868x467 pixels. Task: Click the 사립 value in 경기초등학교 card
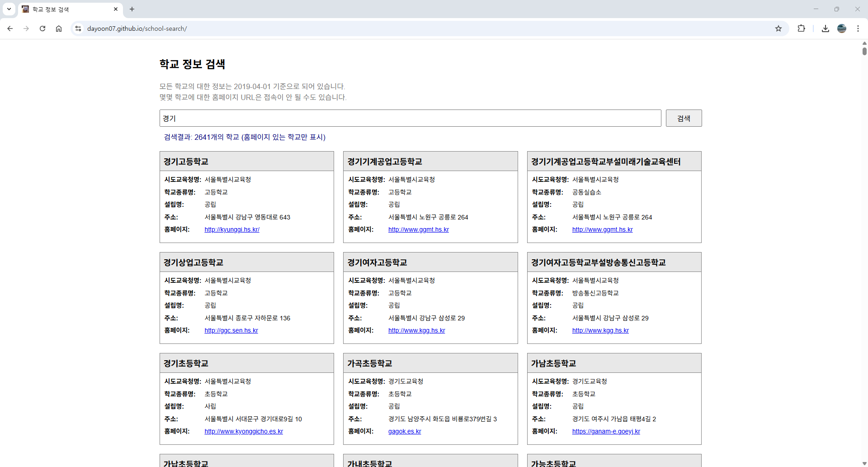click(x=210, y=406)
